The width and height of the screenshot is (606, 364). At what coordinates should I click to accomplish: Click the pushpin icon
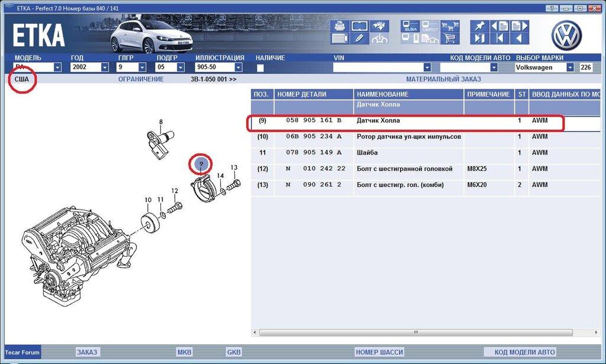pos(479,26)
